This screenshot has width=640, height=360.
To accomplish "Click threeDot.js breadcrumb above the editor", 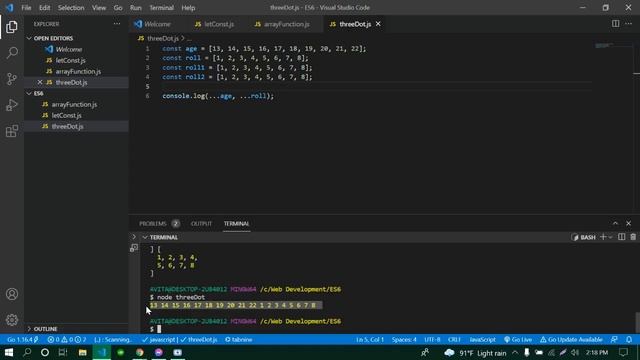I will coord(163,38).
